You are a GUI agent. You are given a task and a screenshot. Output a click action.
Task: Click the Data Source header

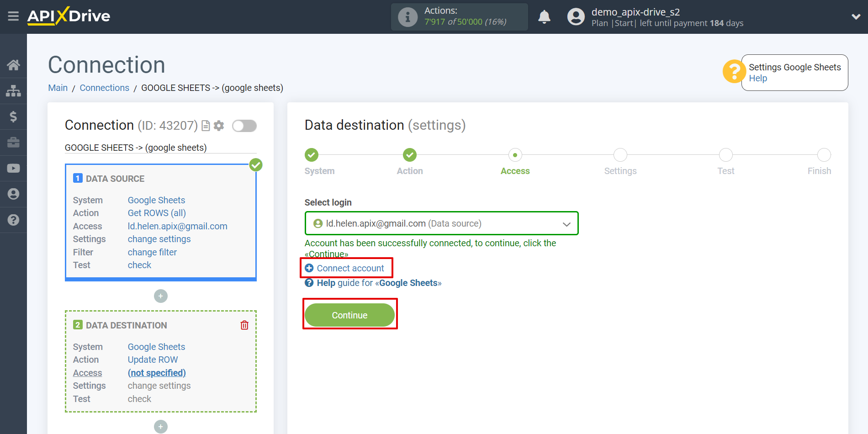(115, 179)
